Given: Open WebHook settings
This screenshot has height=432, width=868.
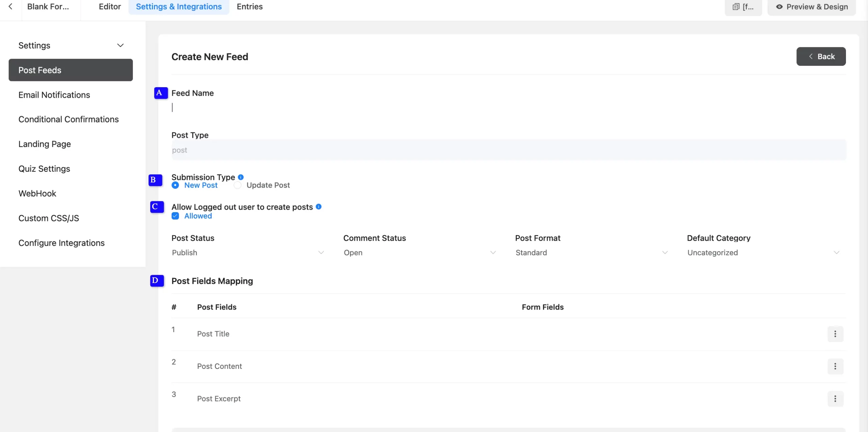Looking at the screenshot, I should click(x=37, y=193).
